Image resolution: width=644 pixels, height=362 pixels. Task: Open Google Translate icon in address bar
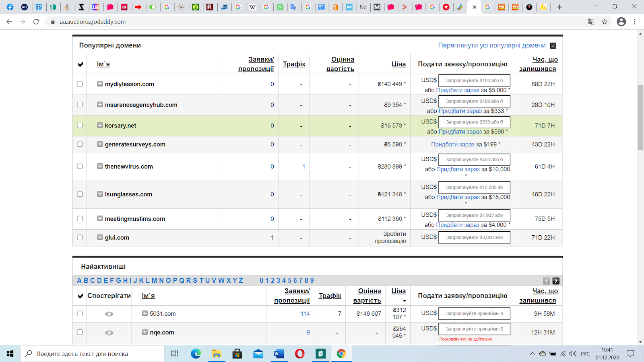pyautogui.click(x=591, y=22)
